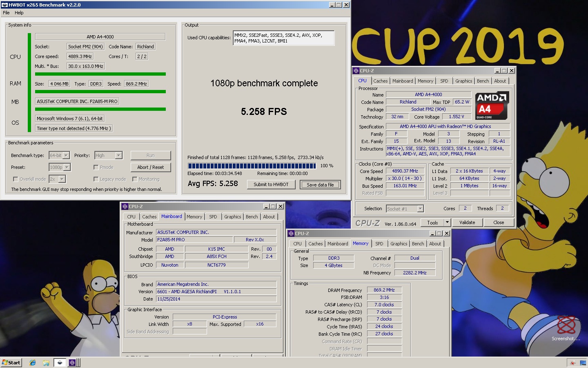The image size is (588, 368).
Task: Click the HWBOT x265 Benchmark title bar icon
Action: (4, 5)
